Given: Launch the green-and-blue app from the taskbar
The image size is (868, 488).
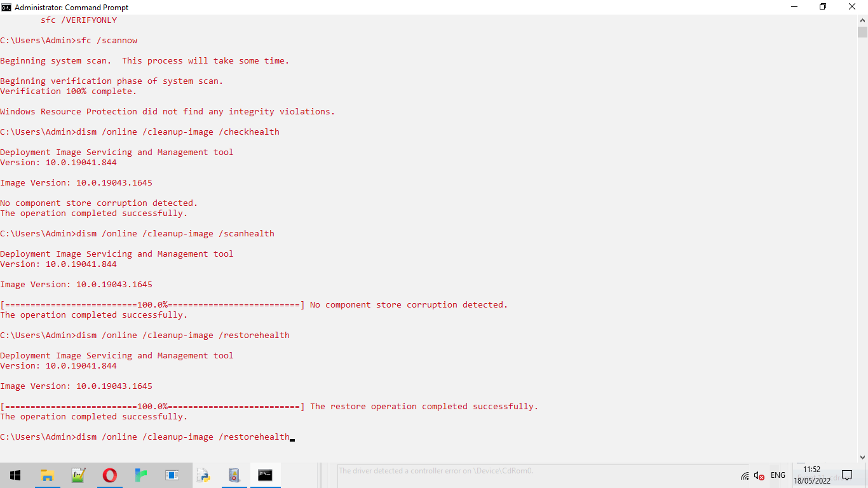Looking at the screenshot, I should [x=140, y=475].
